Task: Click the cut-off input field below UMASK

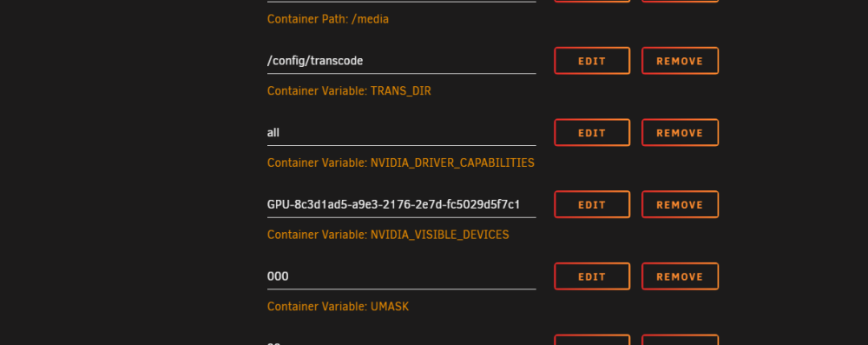Action: pyautogui.click(x=401, y=342)
